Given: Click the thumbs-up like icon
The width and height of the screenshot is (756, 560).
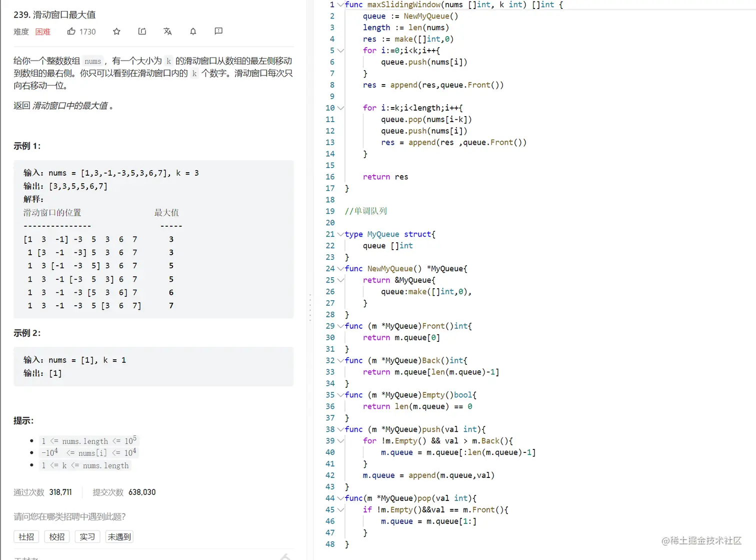Looking at the screenshot, I should (71, 32).
